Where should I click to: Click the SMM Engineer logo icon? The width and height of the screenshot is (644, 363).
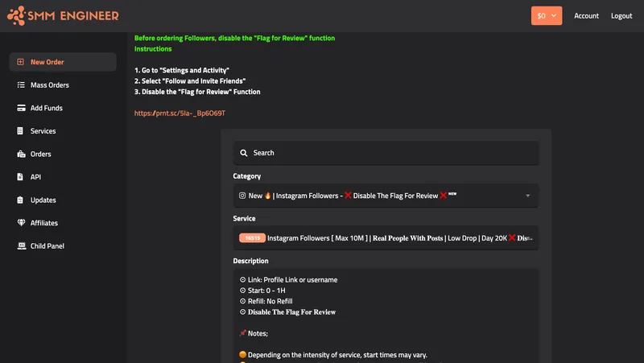click(18, 15)
